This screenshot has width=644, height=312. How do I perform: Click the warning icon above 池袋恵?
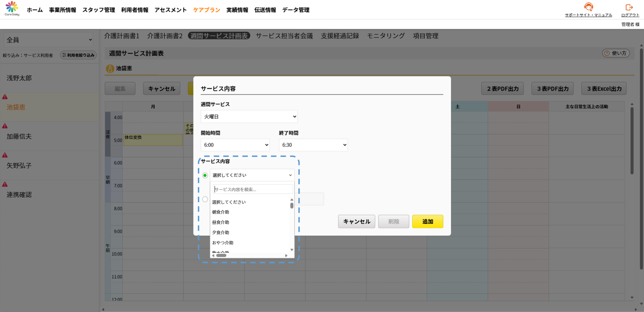5,97
